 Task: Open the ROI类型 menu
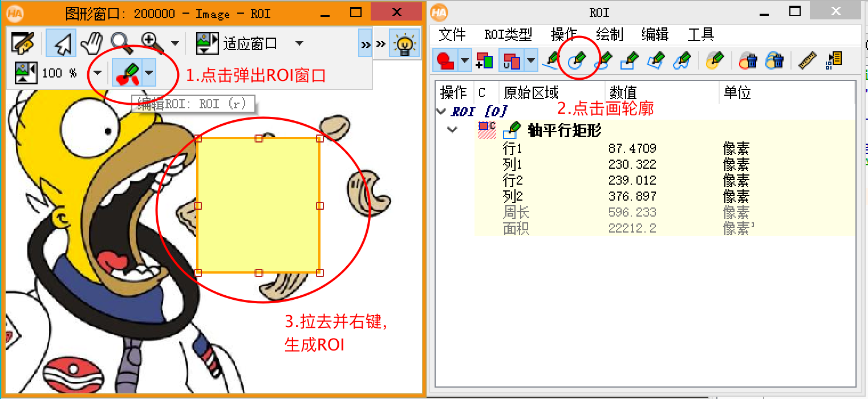pyautogui.click(x=508, y=35)
